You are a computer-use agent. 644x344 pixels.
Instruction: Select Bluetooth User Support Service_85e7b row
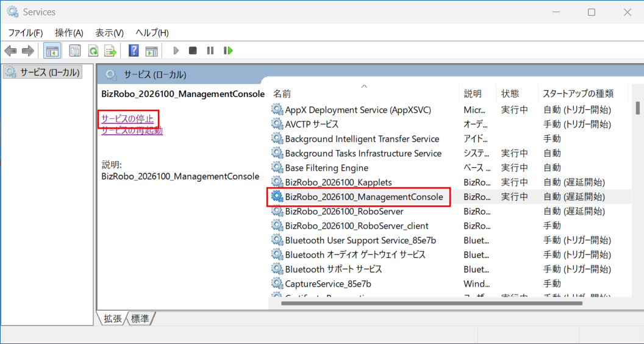(450, 240)
